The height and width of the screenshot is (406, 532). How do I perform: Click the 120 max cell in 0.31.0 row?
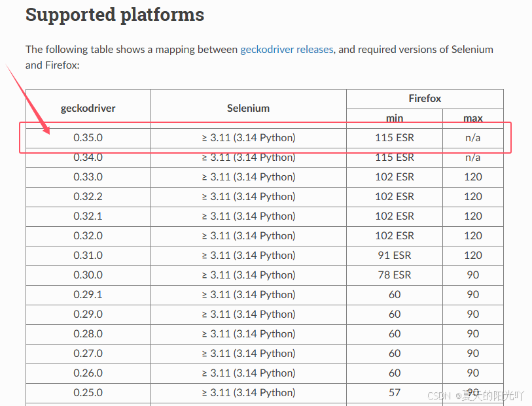(473, 256)
